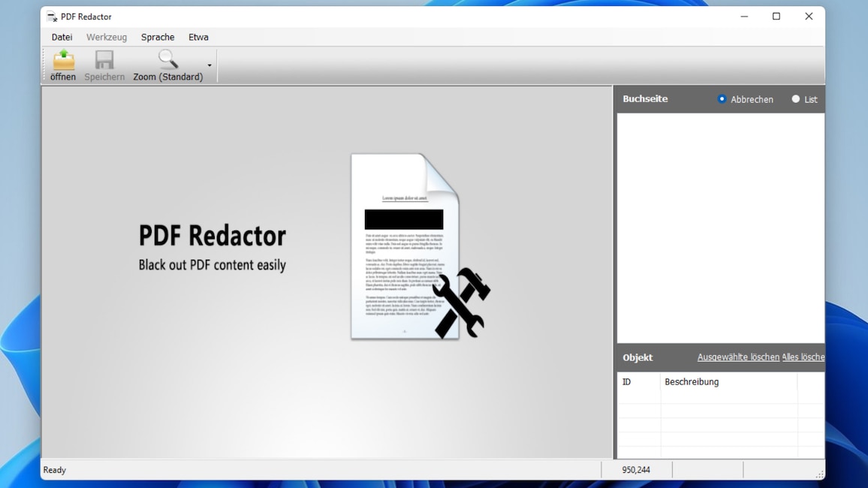Open the Sprache menu
868x488 pixels.
158,37
